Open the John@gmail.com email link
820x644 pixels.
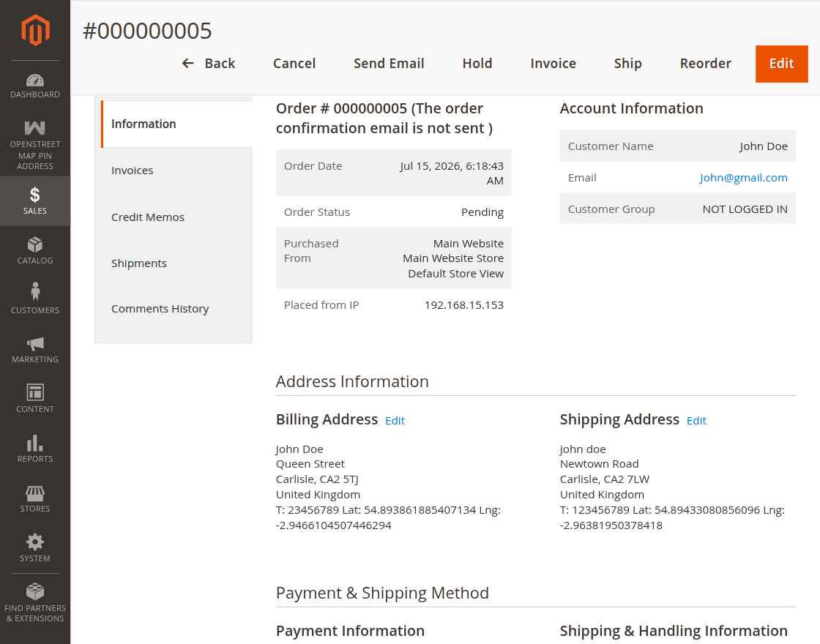743,178
